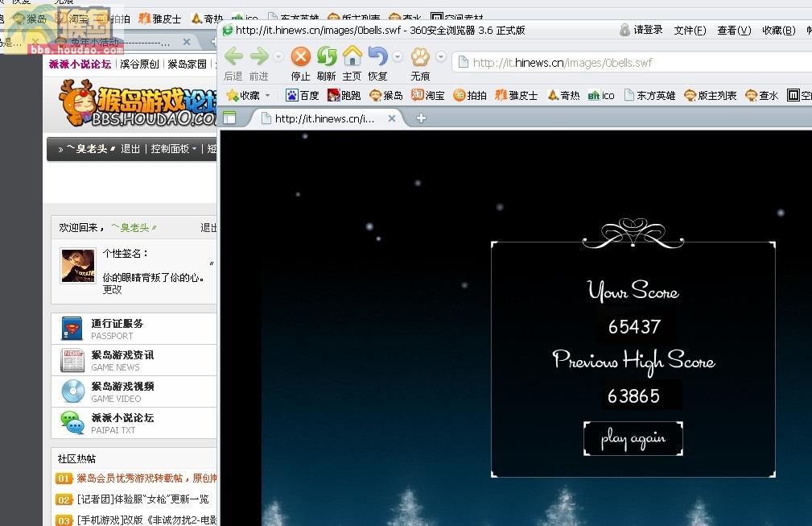Screen dimensions: 812x526
Task: Click the 更改 signature link
Action: 113,290
